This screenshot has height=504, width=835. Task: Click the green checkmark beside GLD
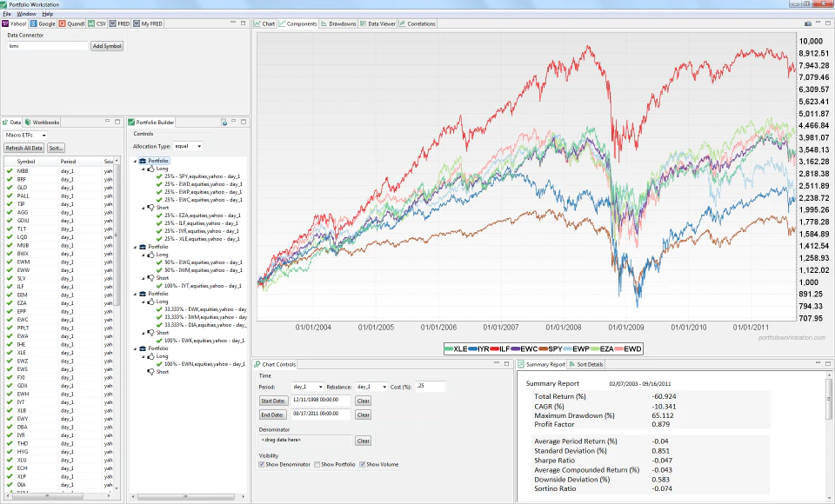coord(10,188)
